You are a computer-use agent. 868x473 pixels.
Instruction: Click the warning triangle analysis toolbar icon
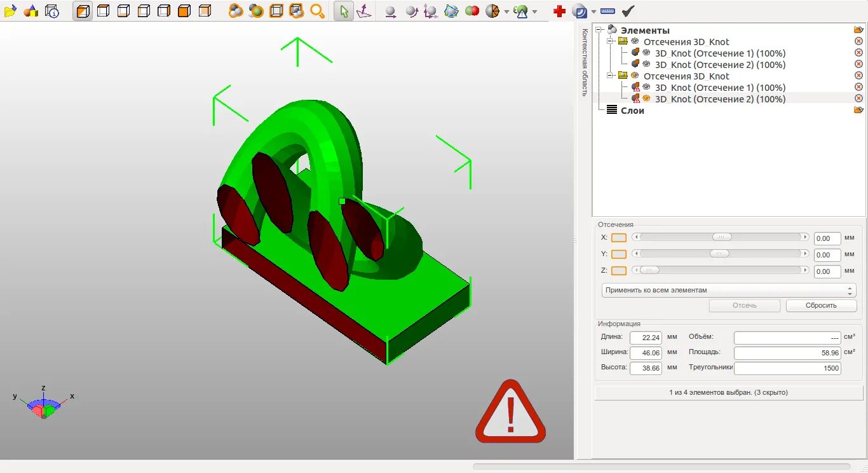point(521,11)
